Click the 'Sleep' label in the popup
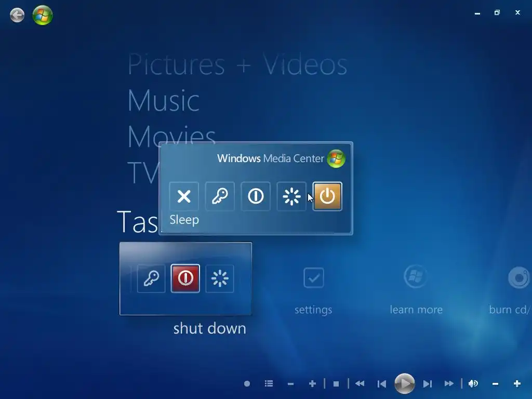The width and height of the screenshot is (532, 399). [x=184, y=220]
